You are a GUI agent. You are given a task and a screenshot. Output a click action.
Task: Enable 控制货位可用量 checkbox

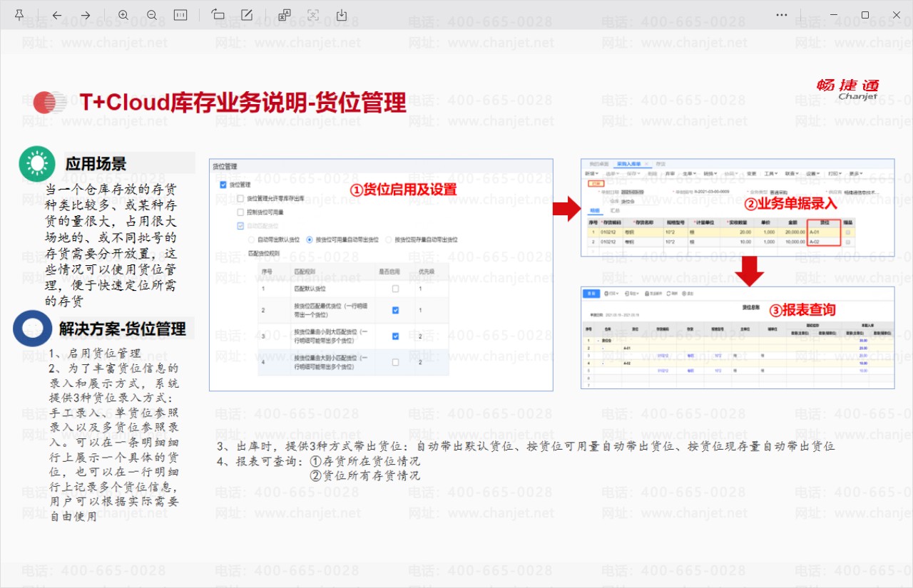coord(240,212)
